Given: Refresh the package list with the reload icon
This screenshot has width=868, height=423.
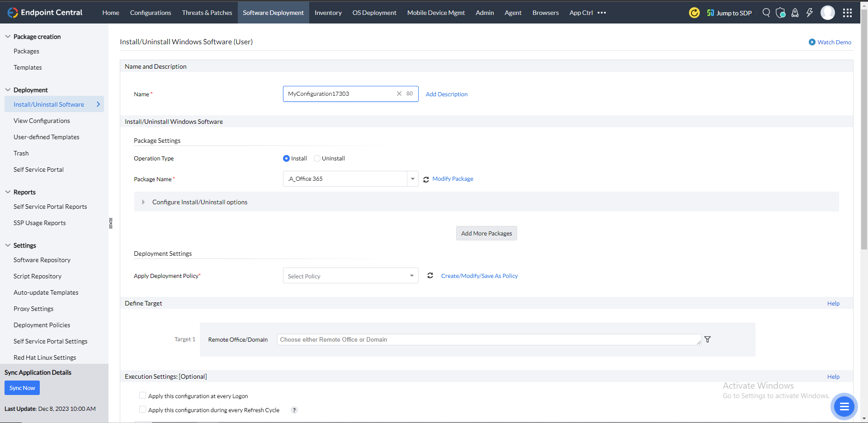Looking at the screenshot, I should pyautogui.click(x=426, y=179).
